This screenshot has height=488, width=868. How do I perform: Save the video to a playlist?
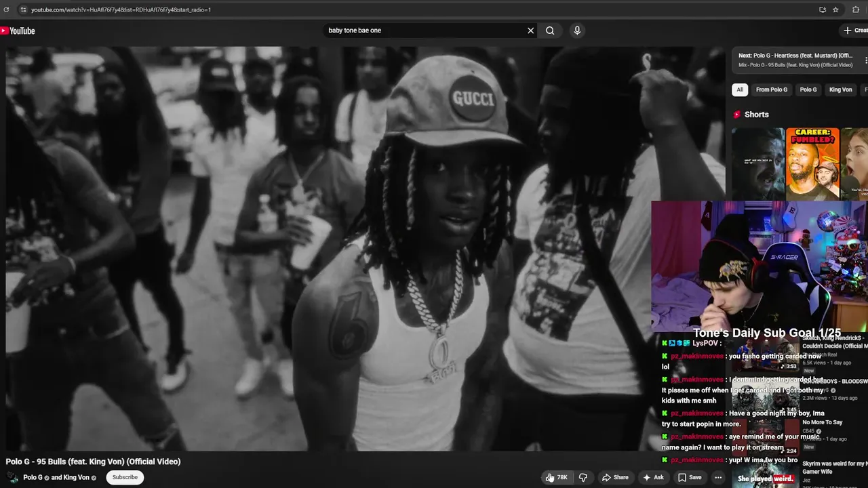click(x=690, y=477)
